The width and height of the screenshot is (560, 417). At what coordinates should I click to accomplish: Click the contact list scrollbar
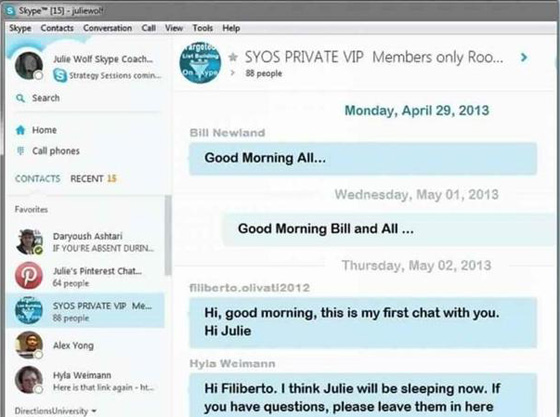[168, 235]
